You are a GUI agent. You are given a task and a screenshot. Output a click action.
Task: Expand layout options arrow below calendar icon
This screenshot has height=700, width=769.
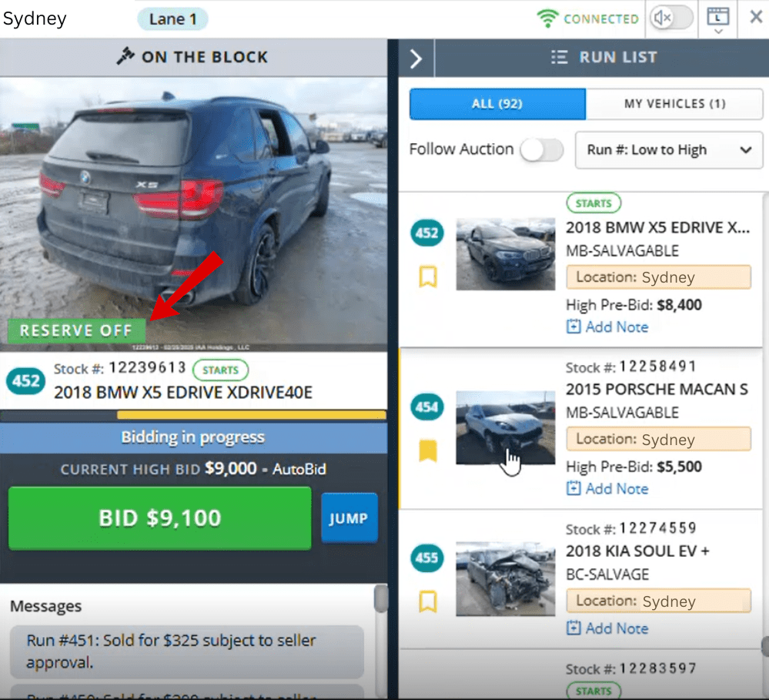pyautogui.click(x=718, y=32)
